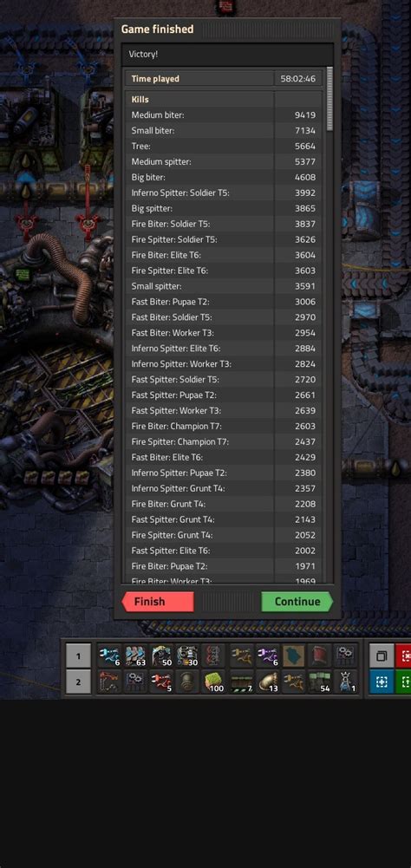Pick the quickbar item with count 54
411x868 pixels.
[x=320, y=682]
